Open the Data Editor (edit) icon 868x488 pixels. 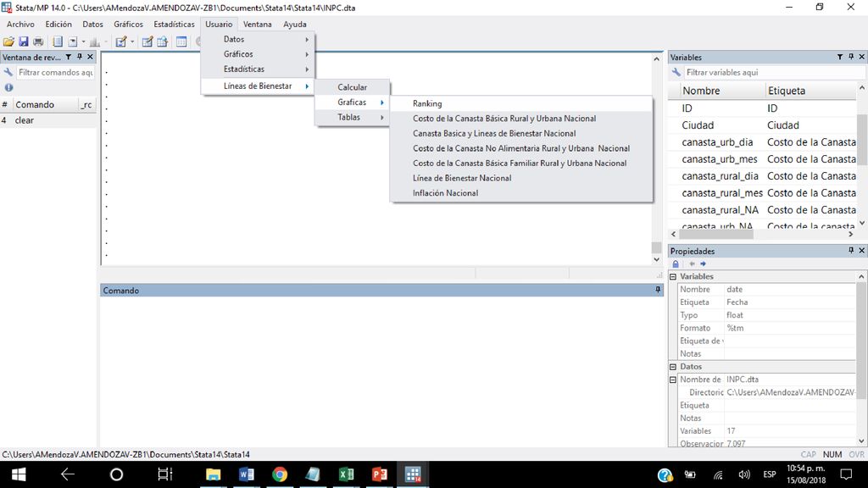pyautogui.click(x=147, y=42)
